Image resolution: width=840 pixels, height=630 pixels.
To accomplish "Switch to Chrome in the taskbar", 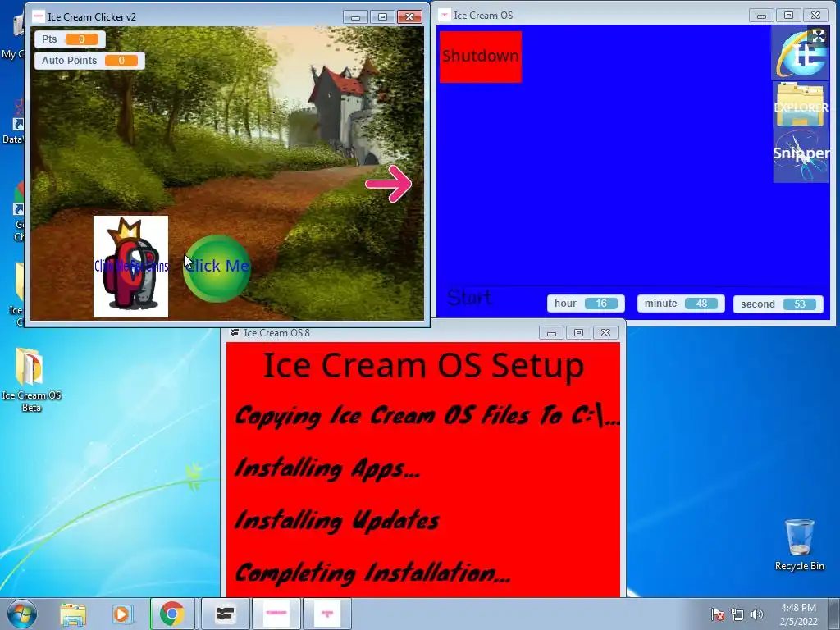I will pyautogui.click(x=172, y=614).
